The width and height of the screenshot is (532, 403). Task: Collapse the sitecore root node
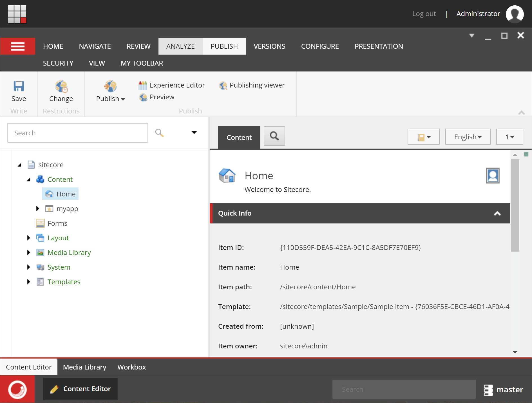tap(19, 165)
